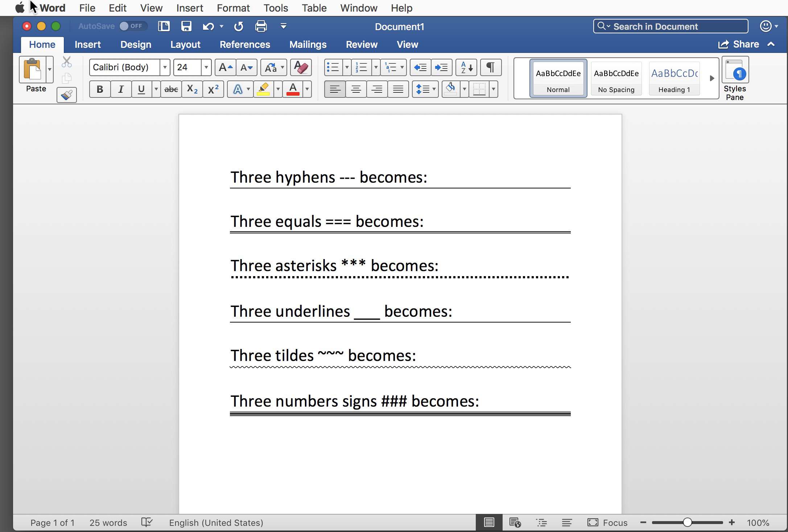Screen dimensions: 788x532
Task: Toggle AutoSave switch on
Action: [133, 26]
